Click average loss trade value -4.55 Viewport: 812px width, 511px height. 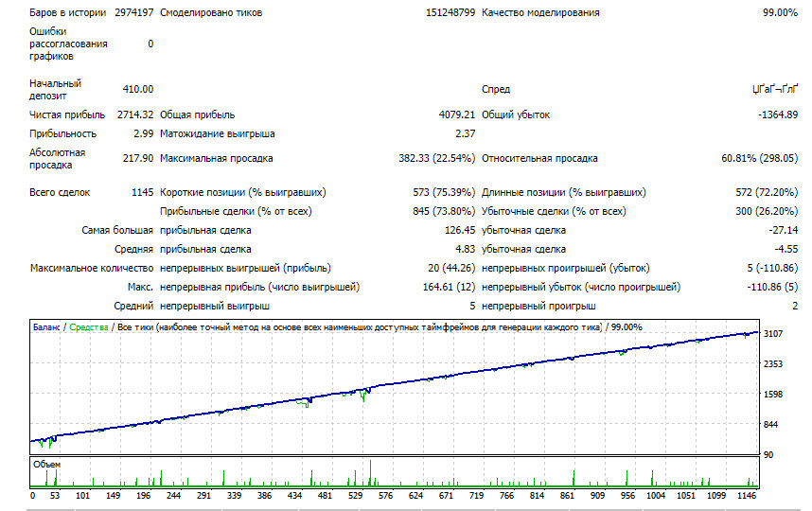coord(786,249)
